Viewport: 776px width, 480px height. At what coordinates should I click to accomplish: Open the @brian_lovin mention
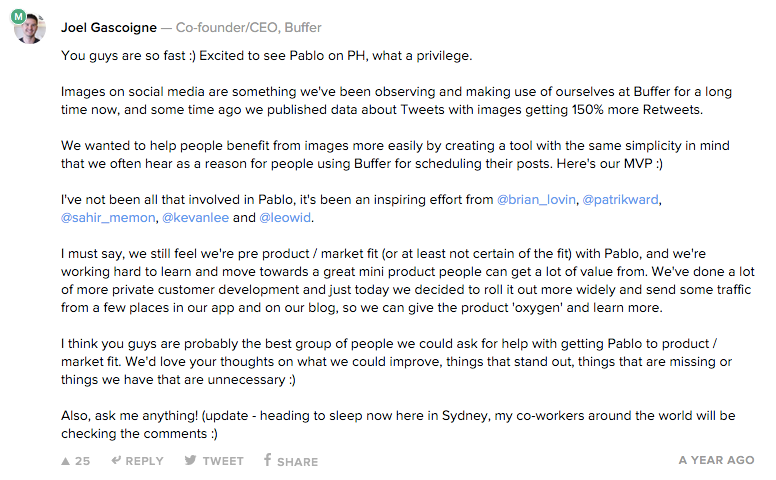(x=536, y=199)
